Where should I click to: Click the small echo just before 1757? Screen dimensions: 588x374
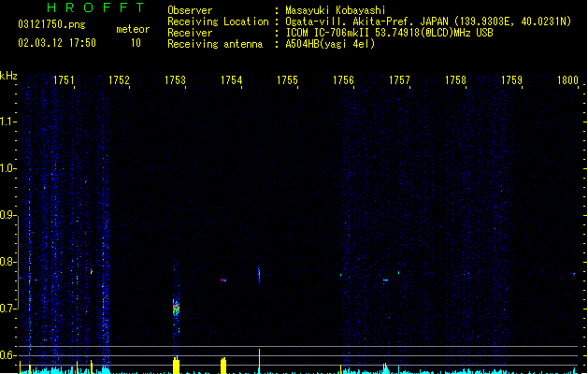tap(385, 280)
